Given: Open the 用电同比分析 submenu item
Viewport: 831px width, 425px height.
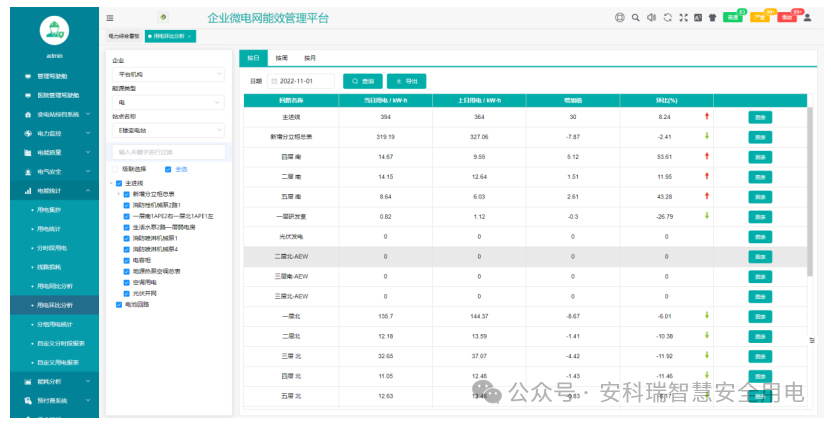Looking at the screenshot, I should (55, 286).
